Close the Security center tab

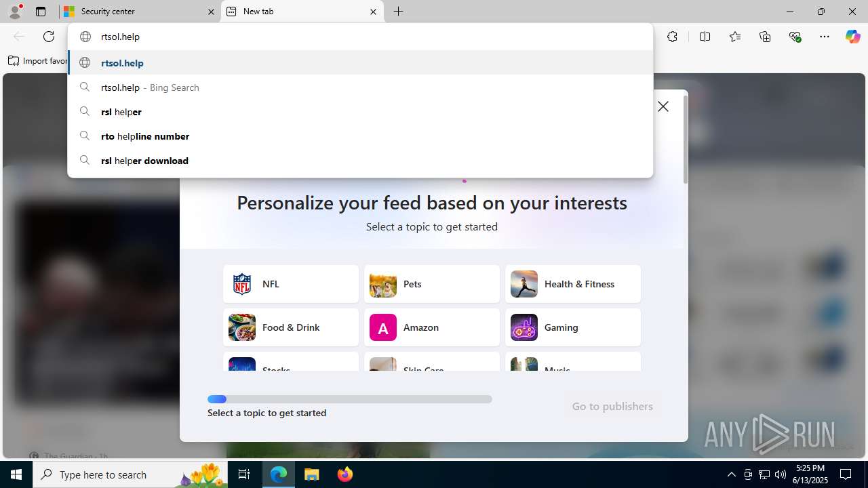coord(211,12)
